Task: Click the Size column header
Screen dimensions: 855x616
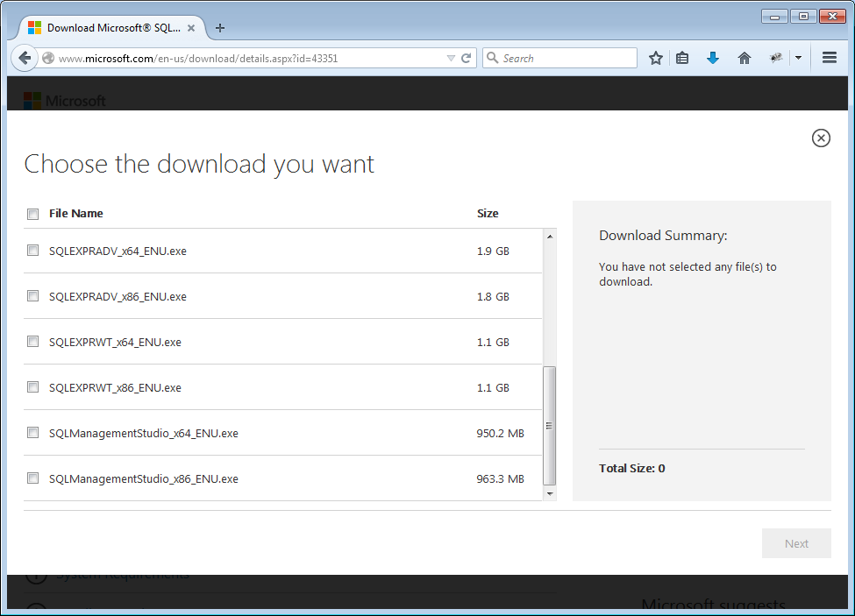Action: pos(488,214)
